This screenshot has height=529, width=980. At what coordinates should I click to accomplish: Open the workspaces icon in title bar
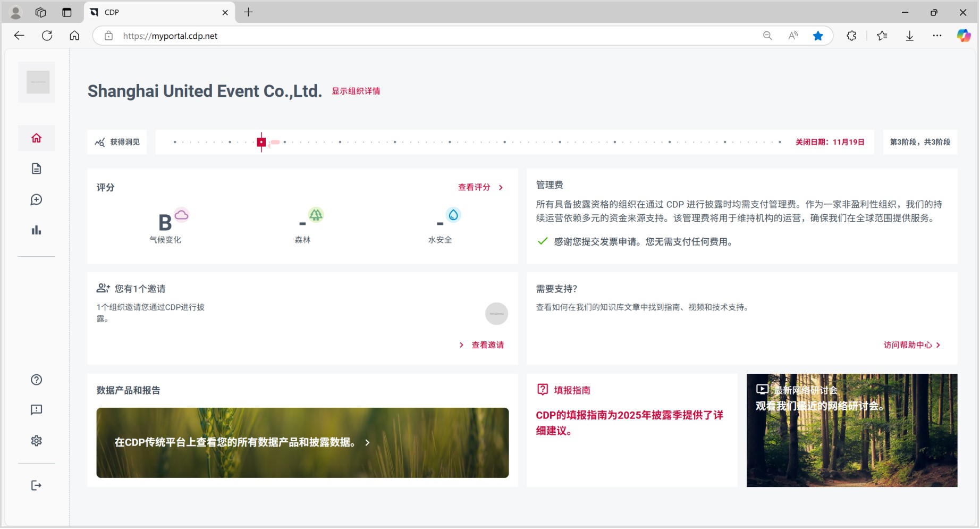41,12
